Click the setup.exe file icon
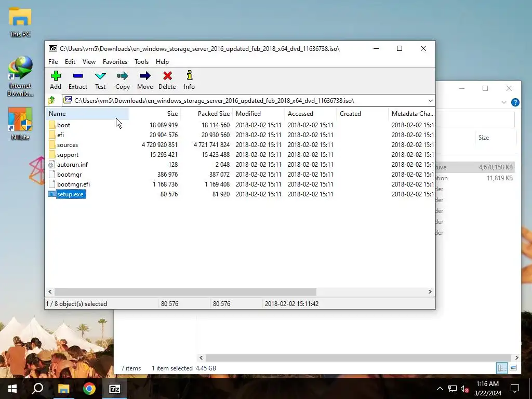The height and width of the screenshot is (399, 532). click(x=51, y=194)
